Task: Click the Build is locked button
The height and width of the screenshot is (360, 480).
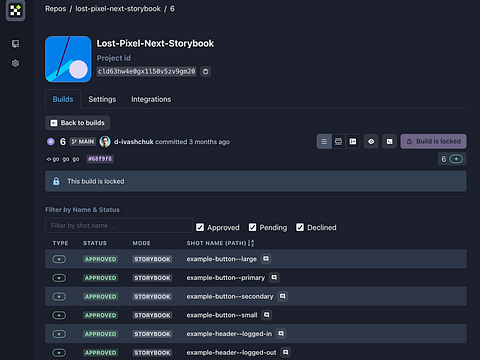Action: coord(434,142)
